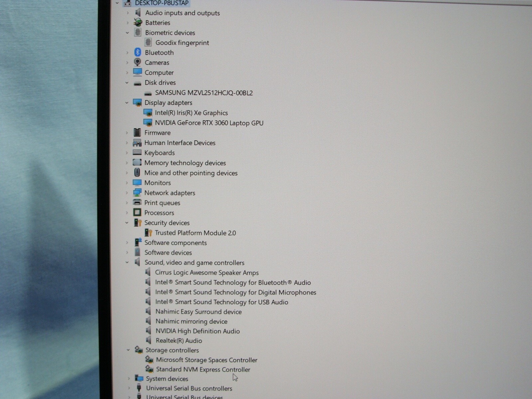Click the Mice and pointing devices icon
Image resolution: width=532 pixels, height=399 pixels.
point(137,173)
